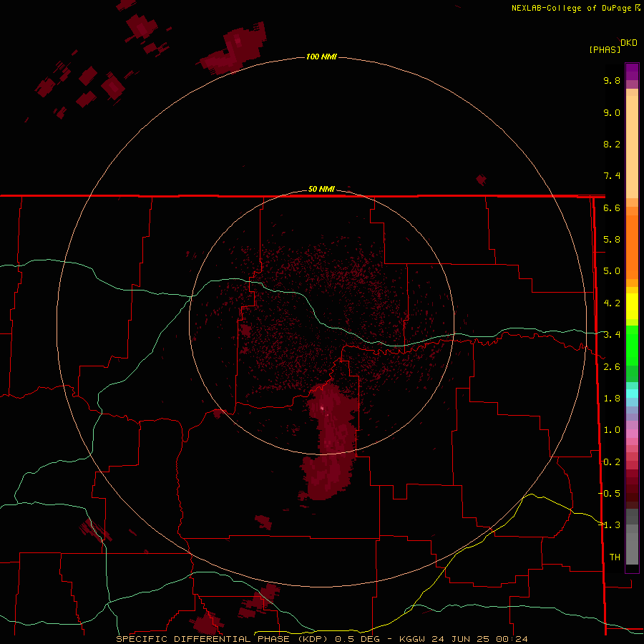Image resolution: width=644 pixels, height=644 pixels.
Task: Select the 9.0 value on the color scale
Action: [x=612, y=112]
